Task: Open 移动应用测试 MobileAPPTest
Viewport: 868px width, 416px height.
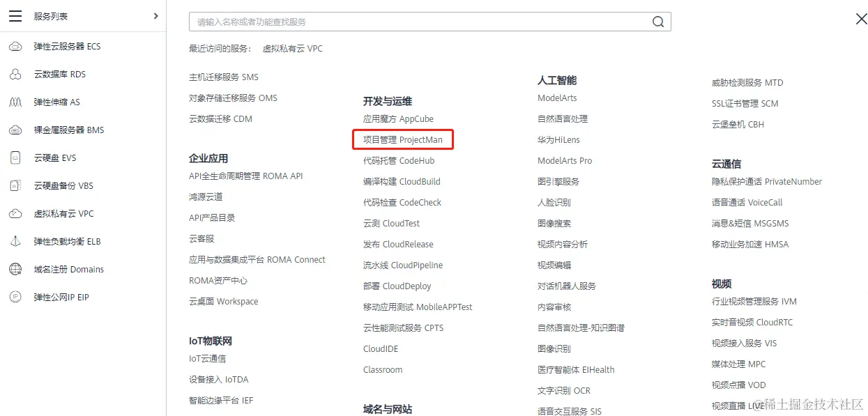Action: (418, 307)
